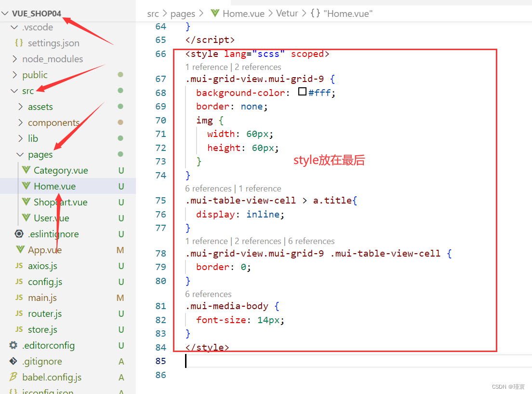The width and height of the screenshot is (532, 394).
Task: Click the "border: none;" declaration on line 69
Action: [232, 107]
